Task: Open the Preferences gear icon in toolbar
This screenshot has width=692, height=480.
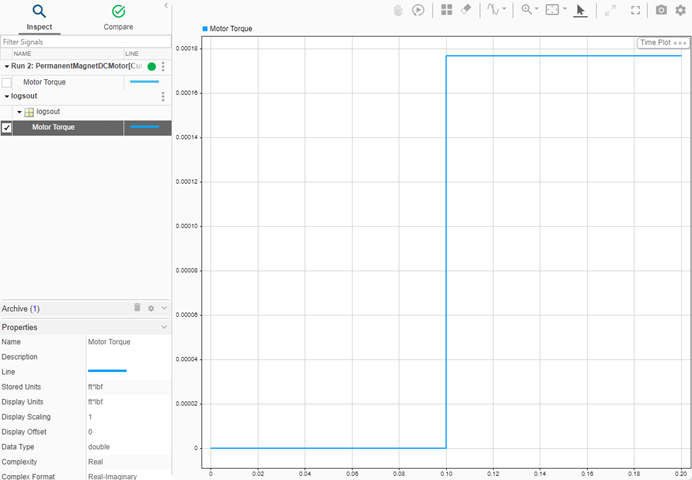Action: point(681,10)
